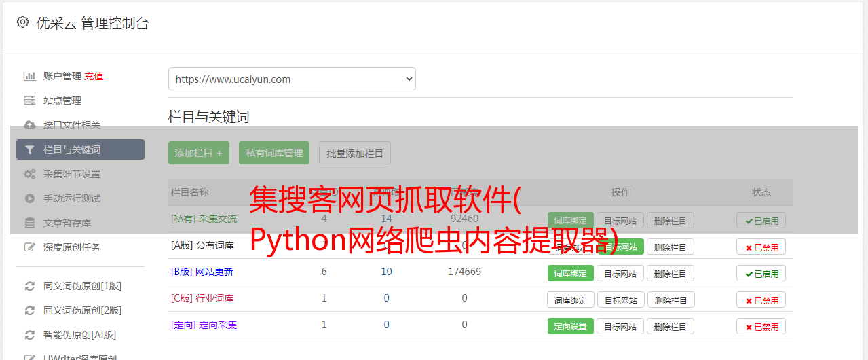Screen dimensions: 868x360
Task: Click 删除栏目 in the 行业词库 row
Action: pyautogui.click(x=671, y=300)
